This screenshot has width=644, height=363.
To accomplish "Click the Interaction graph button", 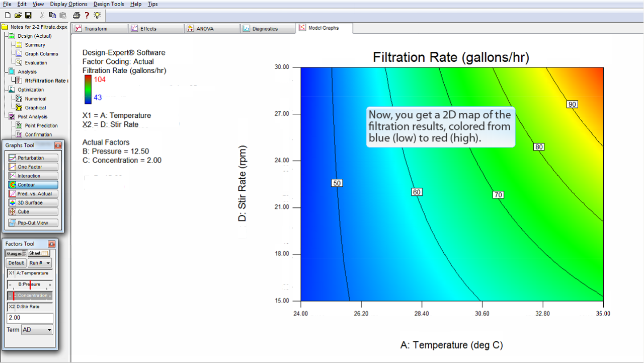I will [x=33, y=176].
